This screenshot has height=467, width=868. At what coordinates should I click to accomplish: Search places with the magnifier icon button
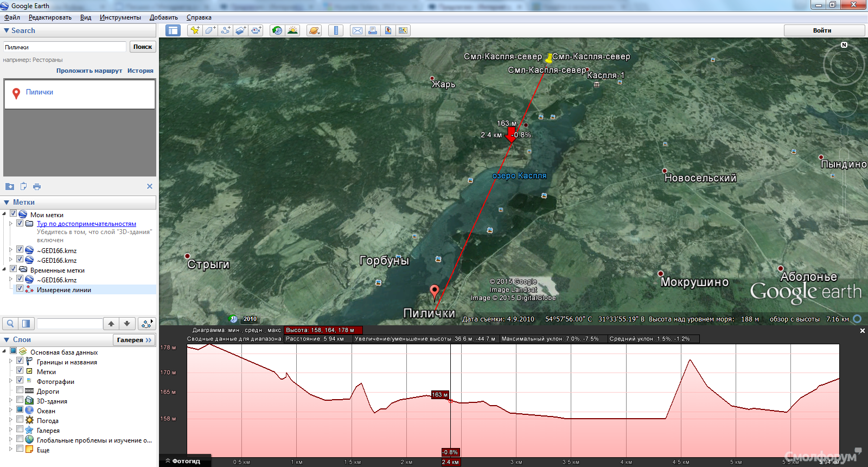pos(10,324)
